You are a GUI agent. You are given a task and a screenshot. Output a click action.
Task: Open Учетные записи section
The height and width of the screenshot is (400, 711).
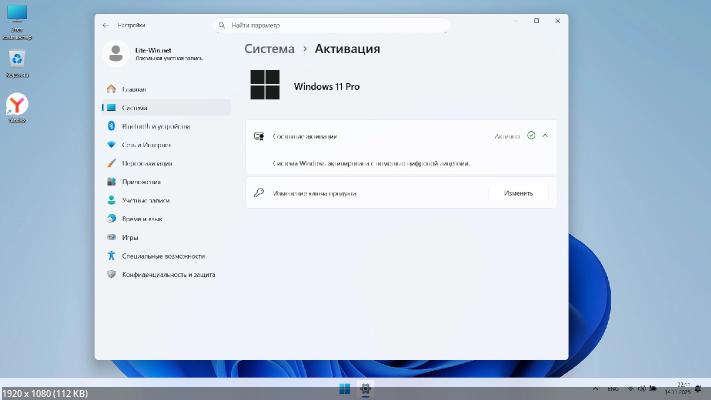(146, 200)
